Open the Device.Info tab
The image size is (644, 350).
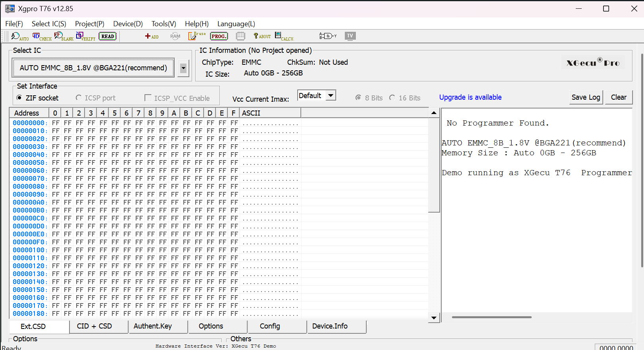point(330,326)
